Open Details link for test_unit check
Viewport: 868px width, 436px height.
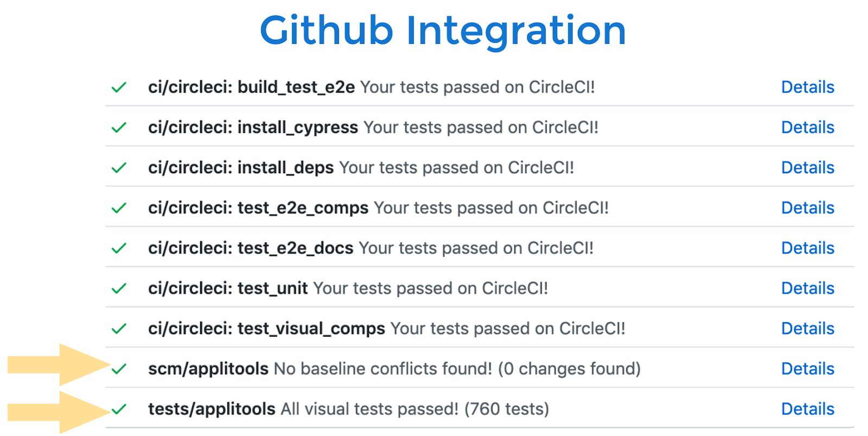807,288
